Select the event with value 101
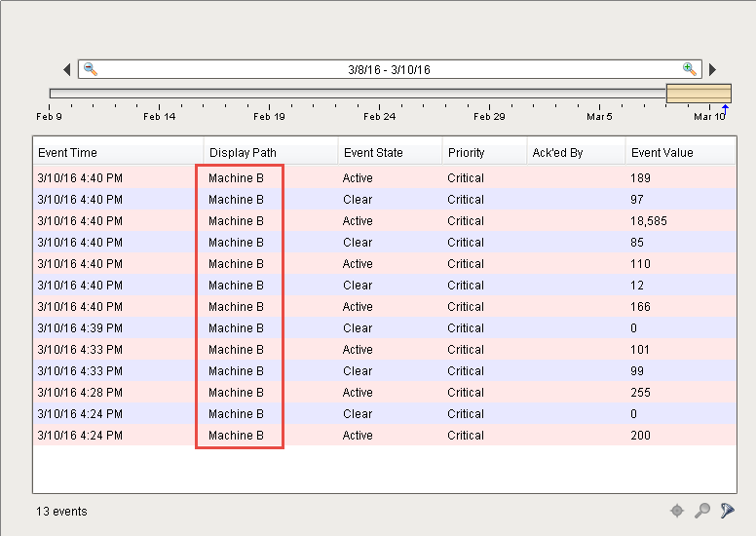Viewport: 756px width, 536px height. pyautogui.click(x=385, y=350)
